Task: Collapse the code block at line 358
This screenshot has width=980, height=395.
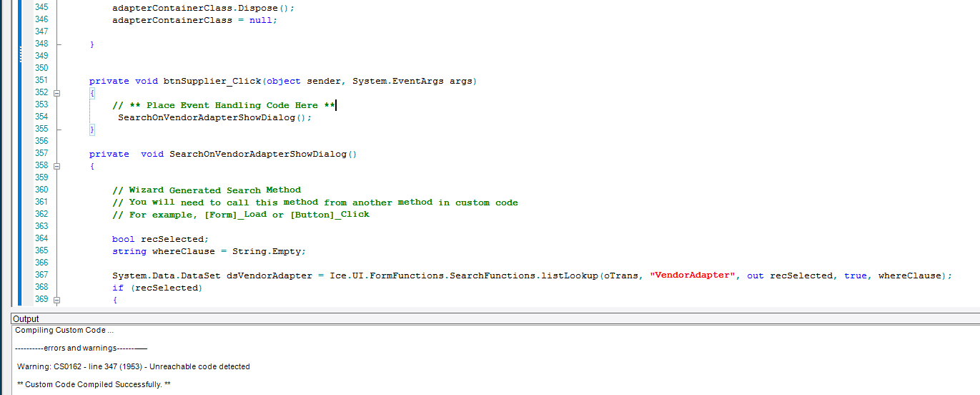Action: pyautogui.click(x=57, y=166)
